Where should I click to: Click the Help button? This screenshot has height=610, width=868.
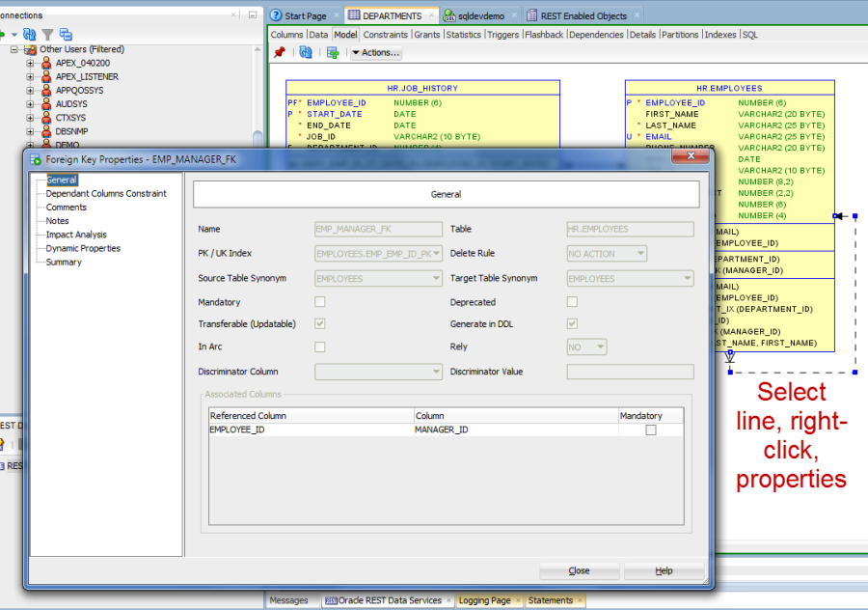pos(664,570)
